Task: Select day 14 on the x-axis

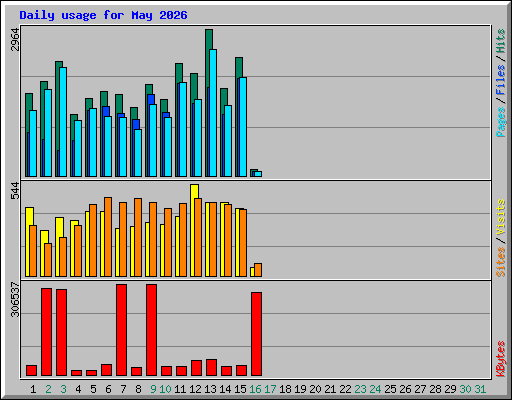Action: click(225, 389)
